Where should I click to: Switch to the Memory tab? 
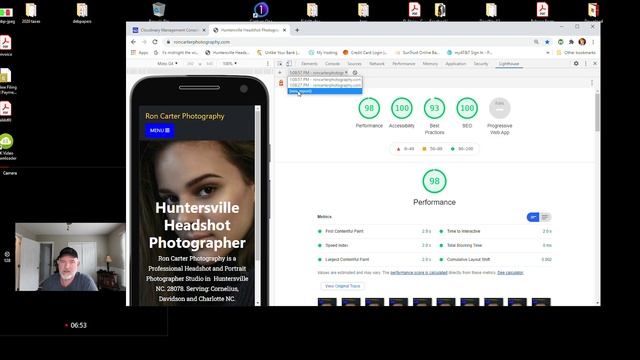click(430, 64)
